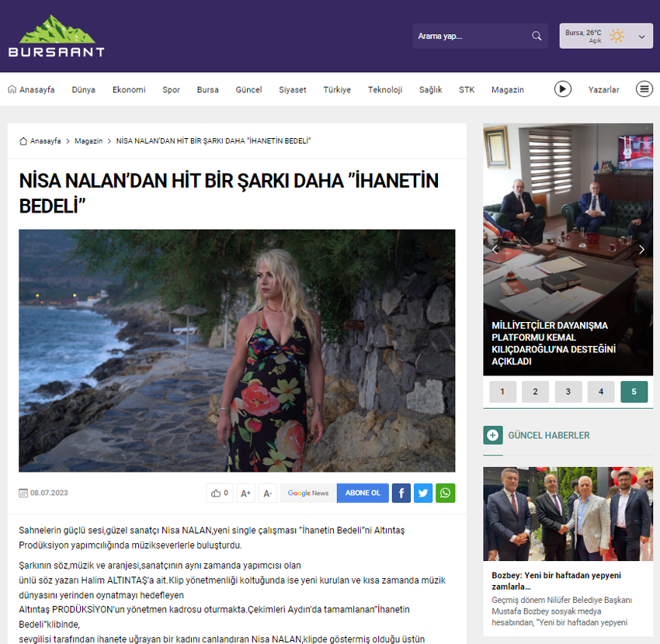Open the Magazin menu item

click(x=507, y=89)
